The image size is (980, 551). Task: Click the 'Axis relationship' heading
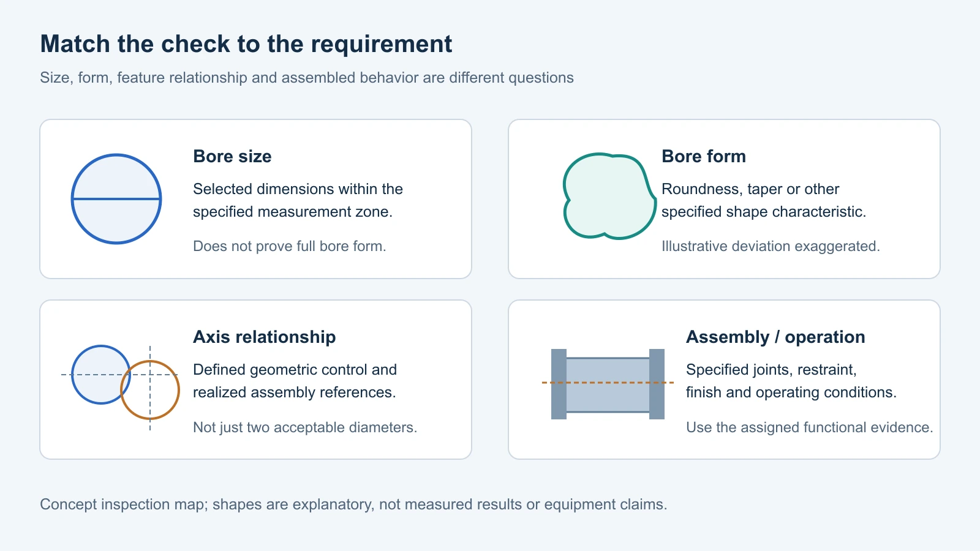265,337
